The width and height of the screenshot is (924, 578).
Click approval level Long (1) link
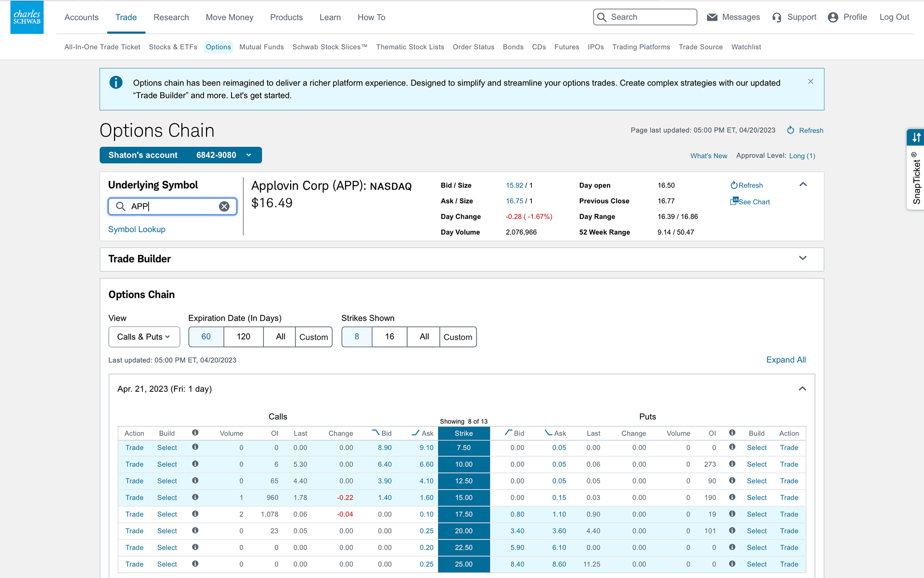tap(802, 156)
